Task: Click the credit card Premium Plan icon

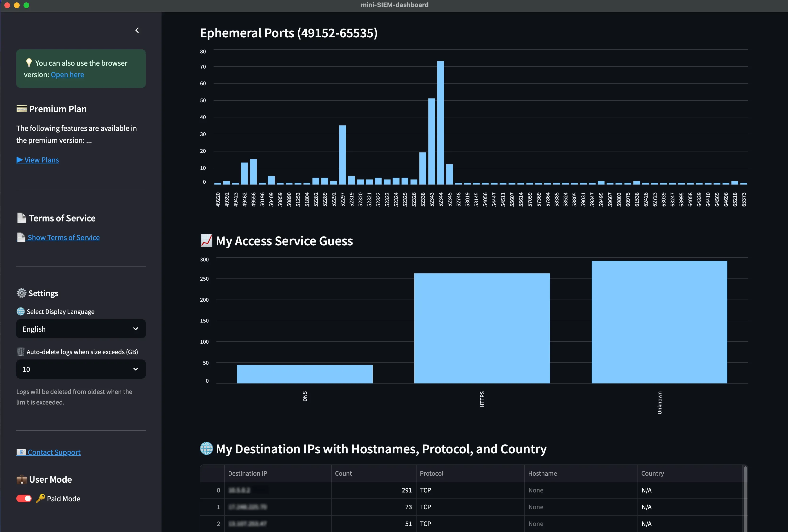Action: click(x=21, y=109)
